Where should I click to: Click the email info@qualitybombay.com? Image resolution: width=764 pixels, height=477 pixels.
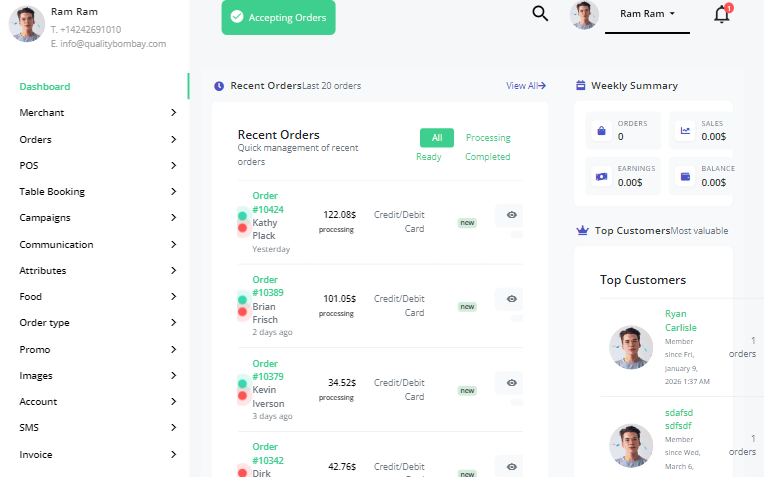[x=113, y=44]
